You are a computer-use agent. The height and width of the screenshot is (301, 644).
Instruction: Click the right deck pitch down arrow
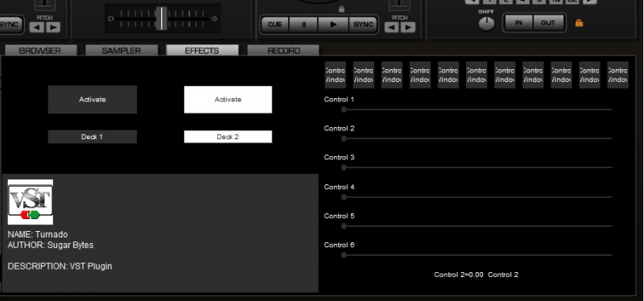391,27
